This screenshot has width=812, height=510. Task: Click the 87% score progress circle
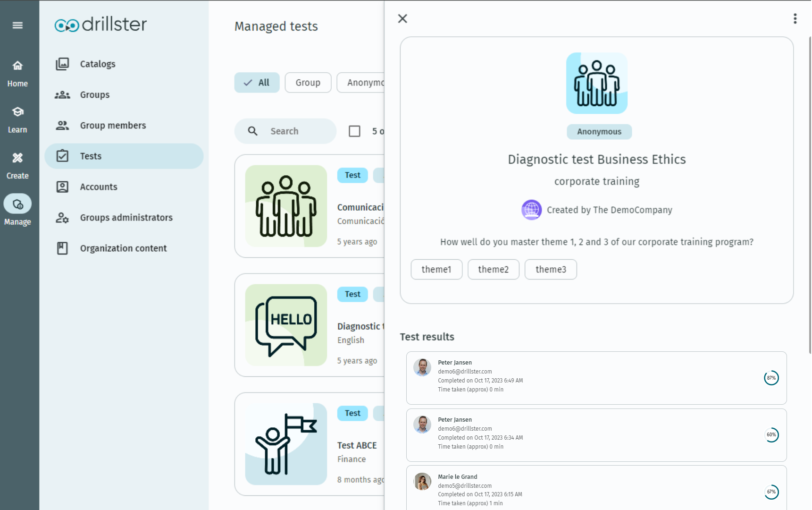click(771, 378)
